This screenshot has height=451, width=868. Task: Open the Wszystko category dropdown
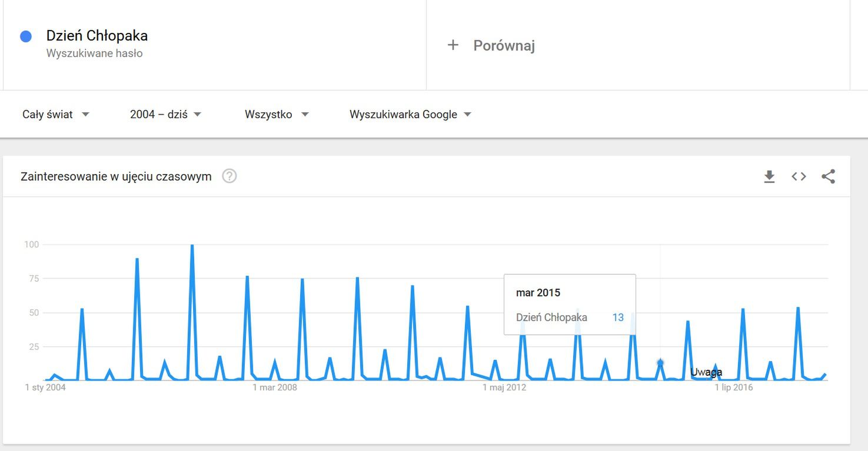[x=277, y=114]
